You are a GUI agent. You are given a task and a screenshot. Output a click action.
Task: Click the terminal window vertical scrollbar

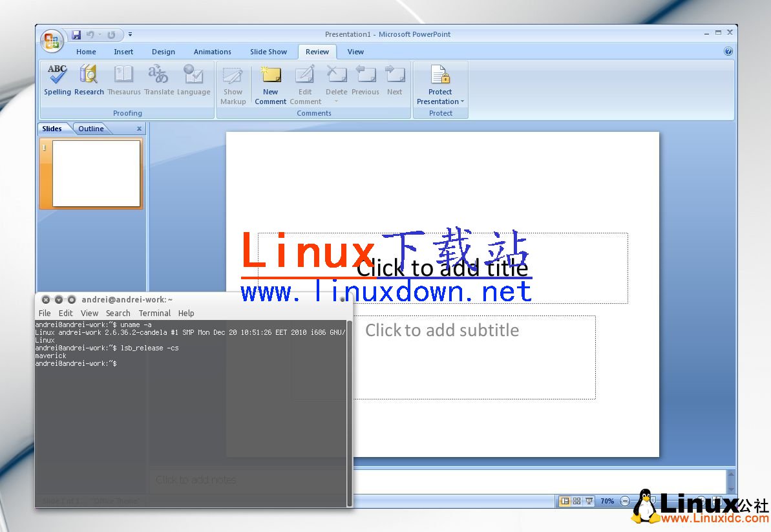coord(350,413)
